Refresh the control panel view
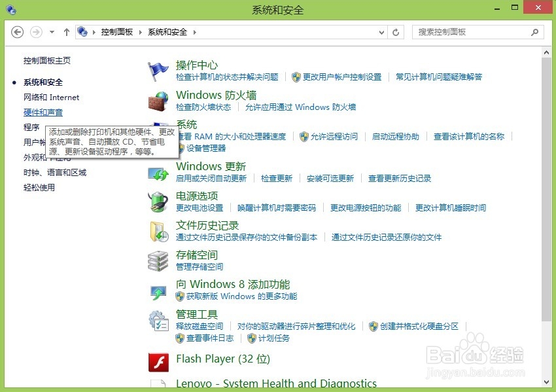Image resolution: width=556 pixels, height=392 pixels. pos(396,32)
